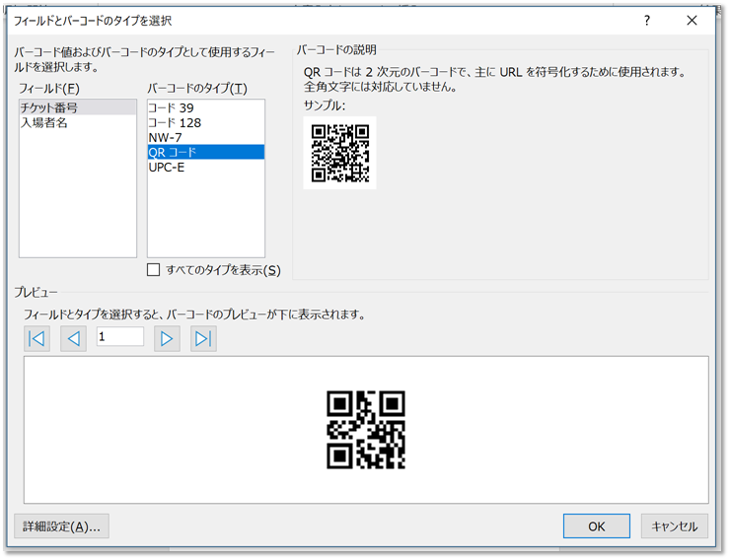
Task: Open 詳細設定(A)... advanced settings
Action: pyautogui.click(x=61, y=526)
